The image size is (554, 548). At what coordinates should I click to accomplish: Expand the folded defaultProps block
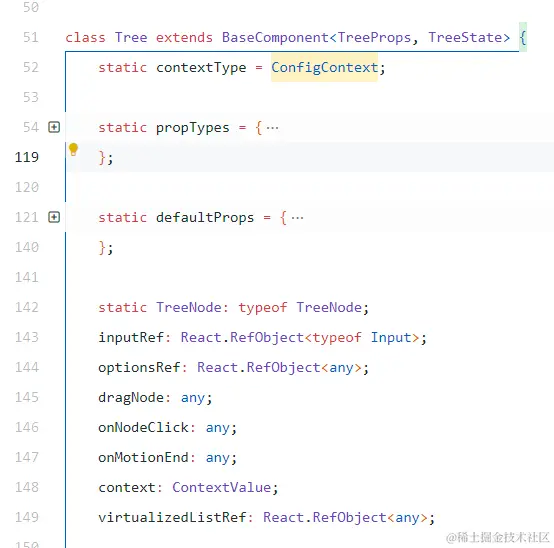[x=54, y=217]
